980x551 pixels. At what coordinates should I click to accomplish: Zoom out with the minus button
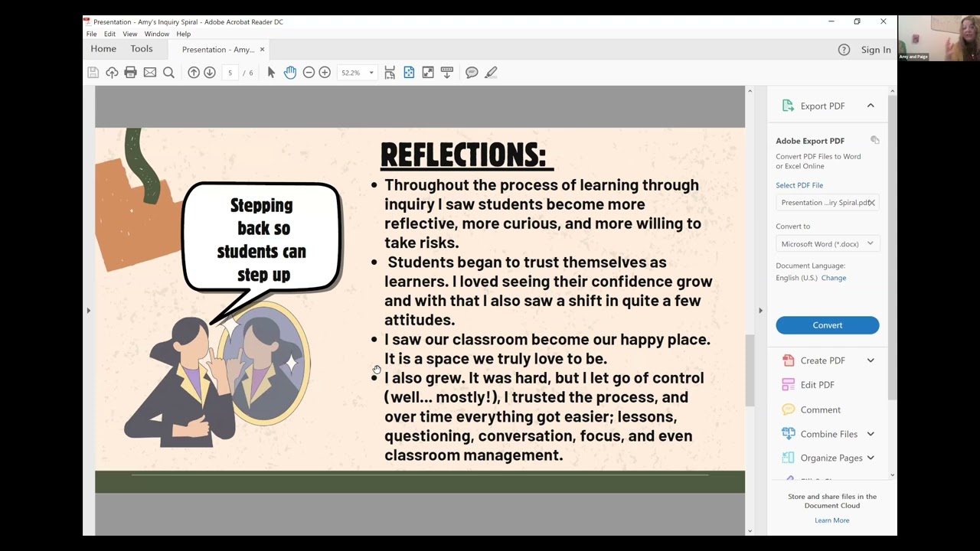[309, 73]
